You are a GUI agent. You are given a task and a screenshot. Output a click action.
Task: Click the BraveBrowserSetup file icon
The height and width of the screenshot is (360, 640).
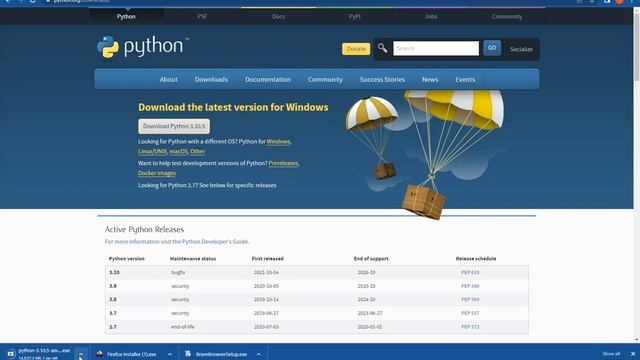(x=188, y=354)
